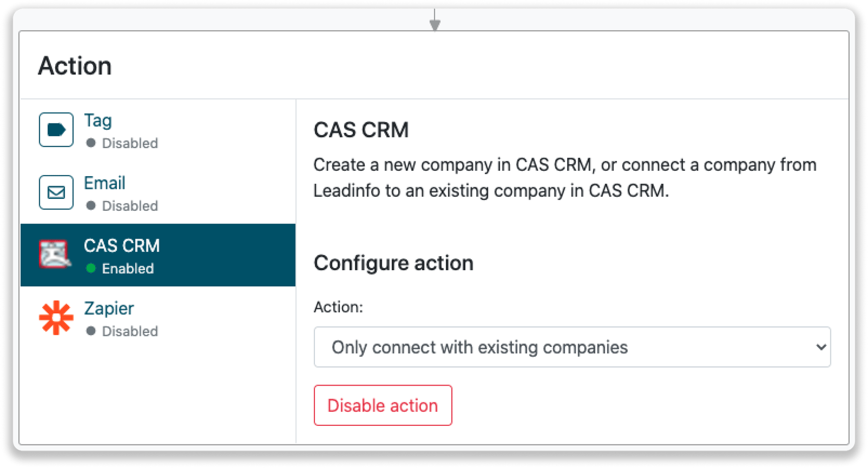Click the Configure action heading
Screen dimensions: 868x468
click(x=393, y=262)
